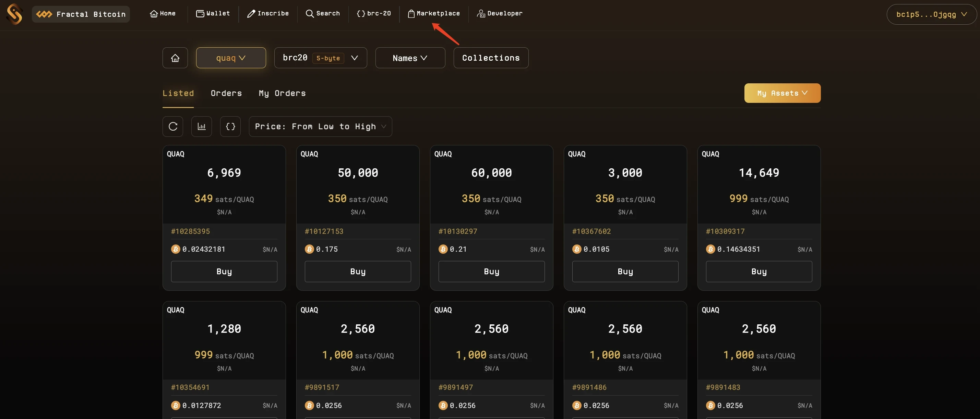Switch to the Orders tab

[x=226, y=93]
